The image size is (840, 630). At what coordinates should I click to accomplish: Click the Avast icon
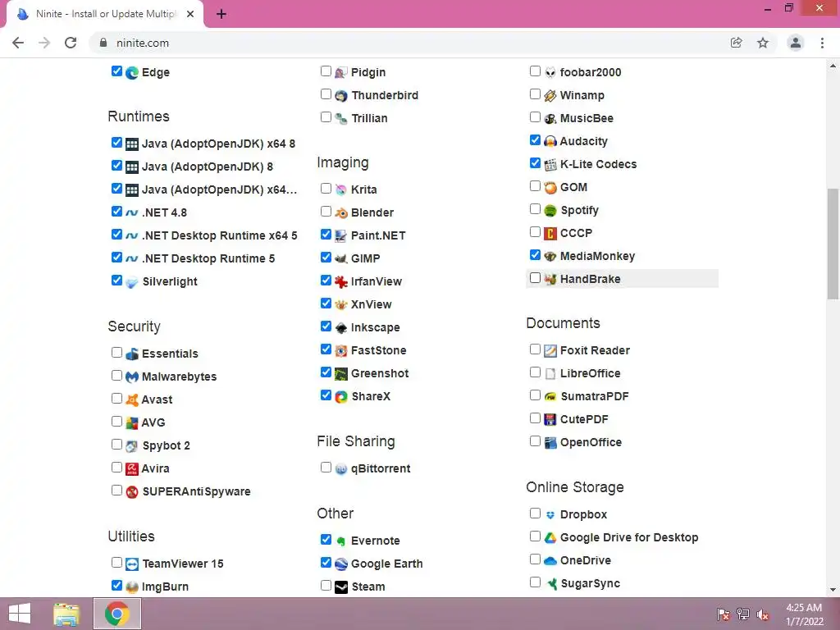click(132, 399)
